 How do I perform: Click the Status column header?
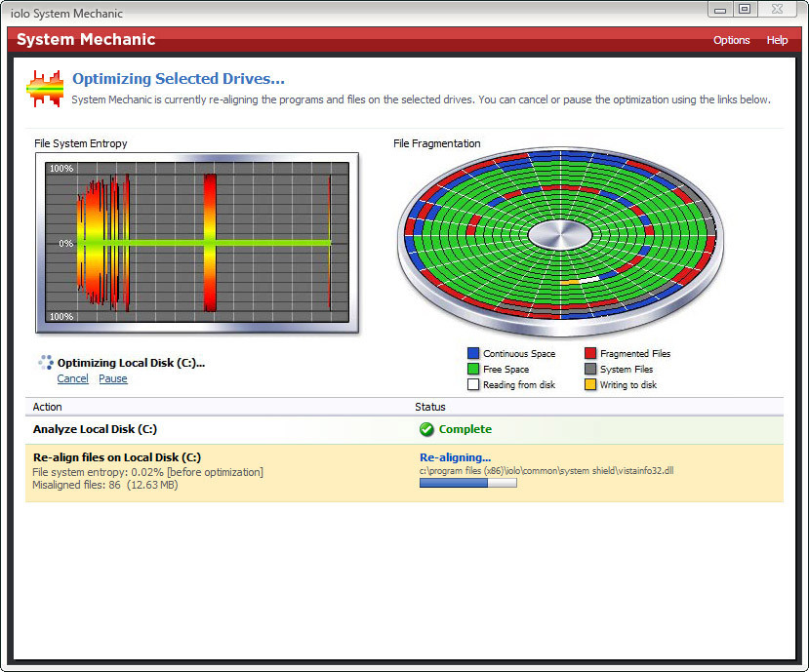[429, 407]
